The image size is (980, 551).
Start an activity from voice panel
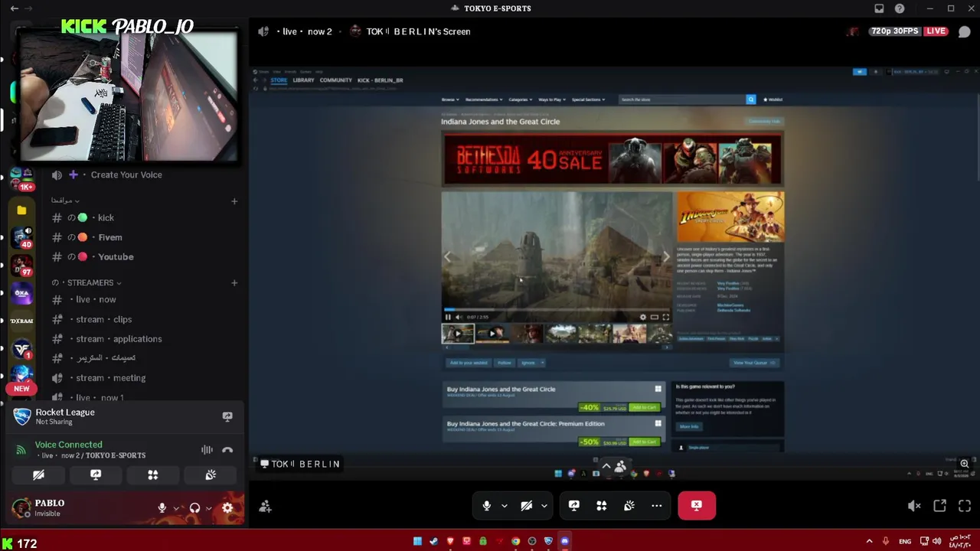(153, 475)
